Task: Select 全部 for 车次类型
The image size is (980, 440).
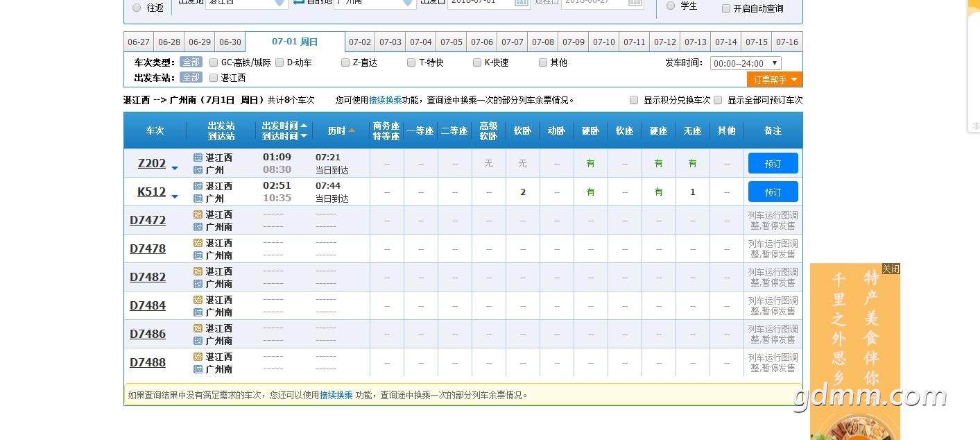Action: pyautogui.click(x=191, y=62)
